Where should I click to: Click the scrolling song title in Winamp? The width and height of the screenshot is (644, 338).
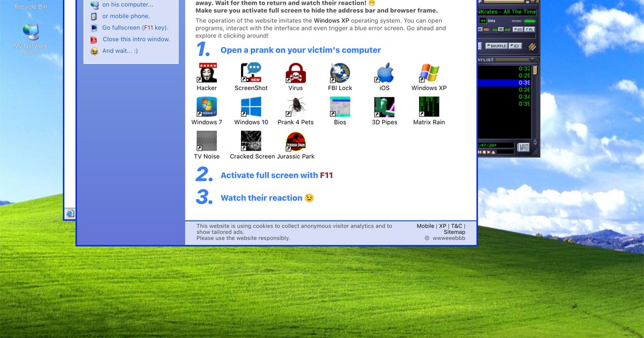pos(507,12)
